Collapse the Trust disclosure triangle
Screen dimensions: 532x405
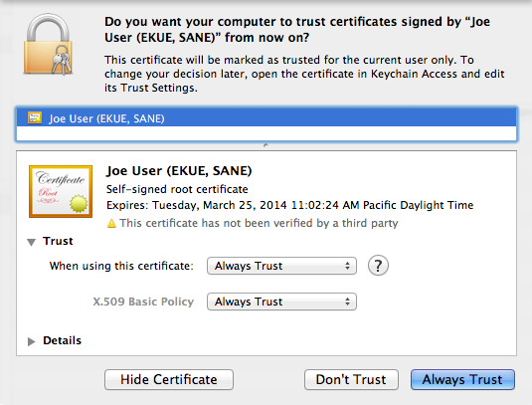[x=31, y=242]
